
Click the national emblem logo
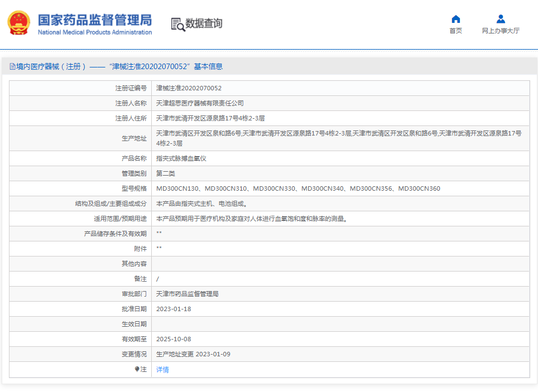pyautogui.click(x=19, y=23)
